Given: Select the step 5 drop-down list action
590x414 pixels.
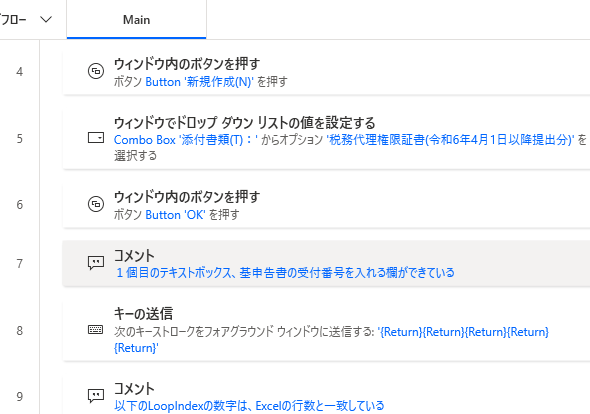Looking at the screenshot, I should (x=326, y=138).
